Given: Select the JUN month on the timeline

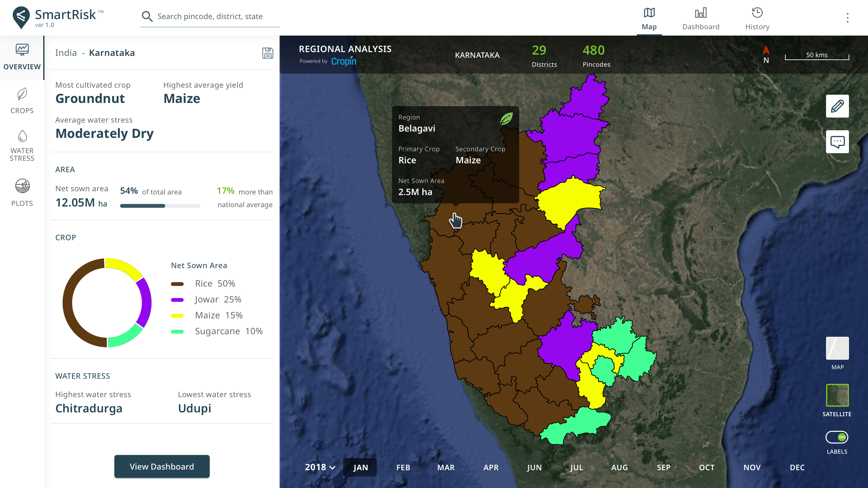Looking at the screenshot, I should [x=534, y=467].
